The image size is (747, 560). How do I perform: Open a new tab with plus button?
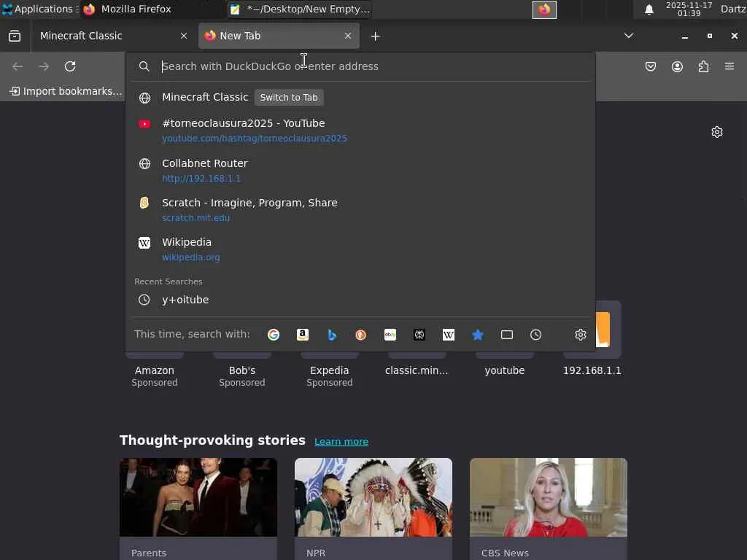point(375,36)
